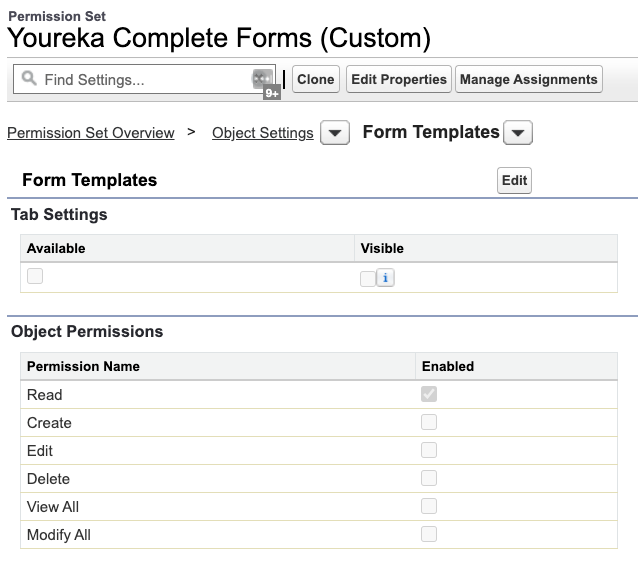Screen dimensions: 638x563
Task: Click the Tab Settings section heading
Action: pyautogui.click(x=59, y=215)
